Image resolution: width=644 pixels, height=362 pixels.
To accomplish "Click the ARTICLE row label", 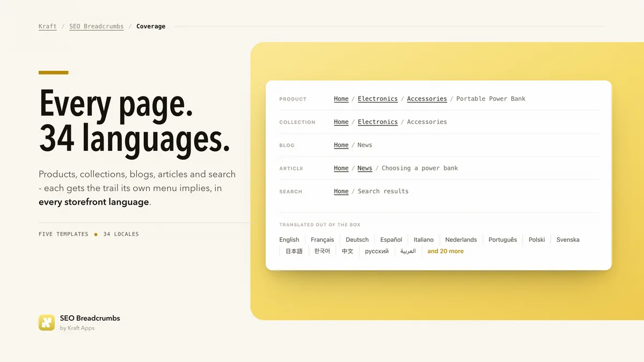I will coord(291,168).
